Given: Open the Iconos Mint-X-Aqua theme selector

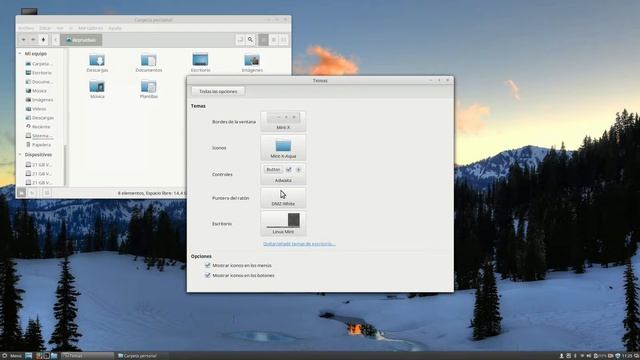Looking at the screenshot, I should click(283, 148).
